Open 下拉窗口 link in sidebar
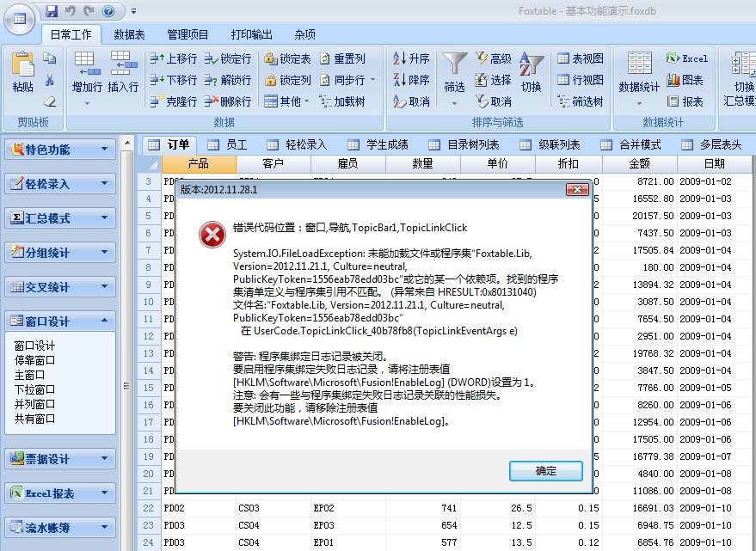This screenshot has height=551, width=756. coord(34,389)
